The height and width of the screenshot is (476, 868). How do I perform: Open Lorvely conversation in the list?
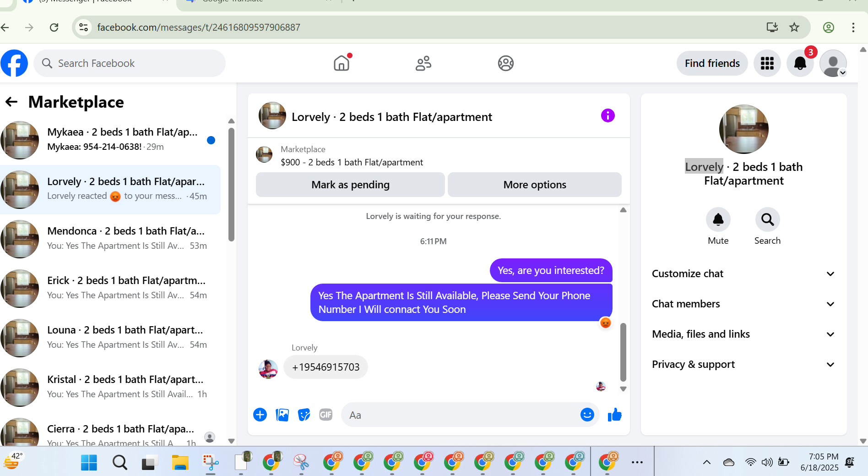point(110,189)
